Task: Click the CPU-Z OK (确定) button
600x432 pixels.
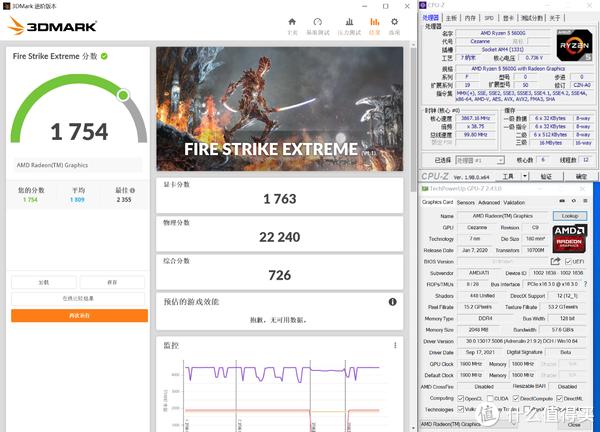Action: coord(580,176)
